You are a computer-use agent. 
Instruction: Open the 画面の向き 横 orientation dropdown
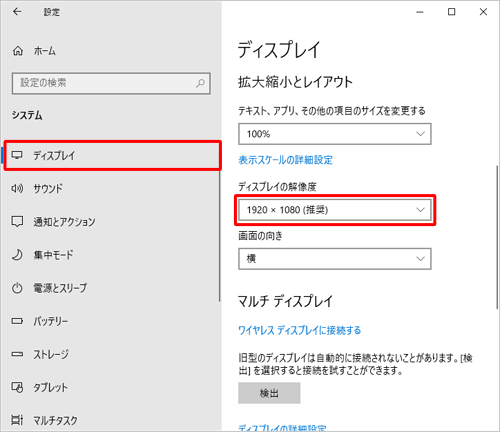[335, 259]
